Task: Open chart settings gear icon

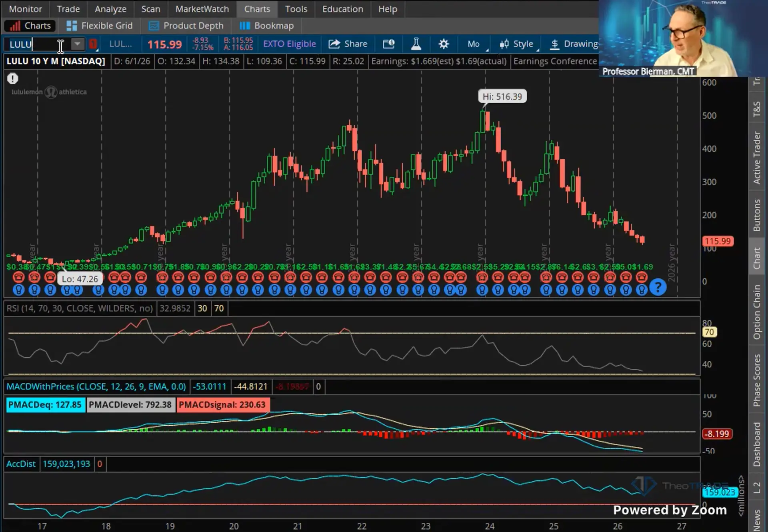Action: click(x=443, y=44)
